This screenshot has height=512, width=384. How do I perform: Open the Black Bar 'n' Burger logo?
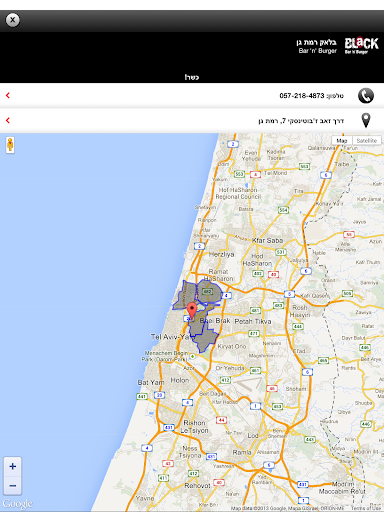coord(361,45)
